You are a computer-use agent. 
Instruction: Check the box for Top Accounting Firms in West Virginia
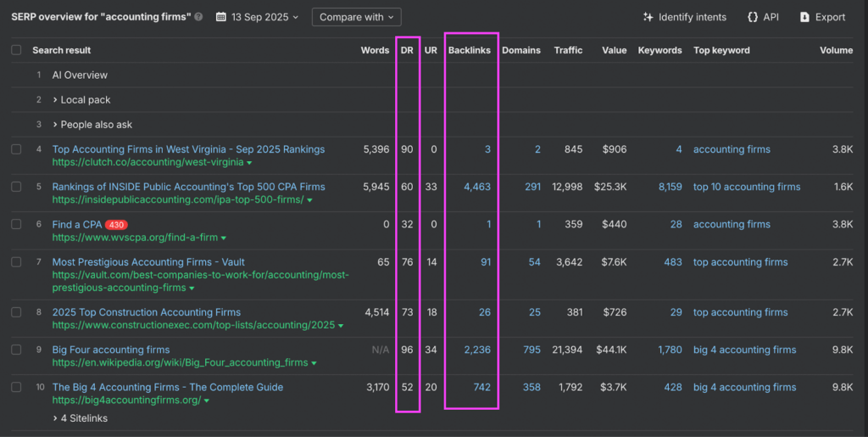coord(16,149)
